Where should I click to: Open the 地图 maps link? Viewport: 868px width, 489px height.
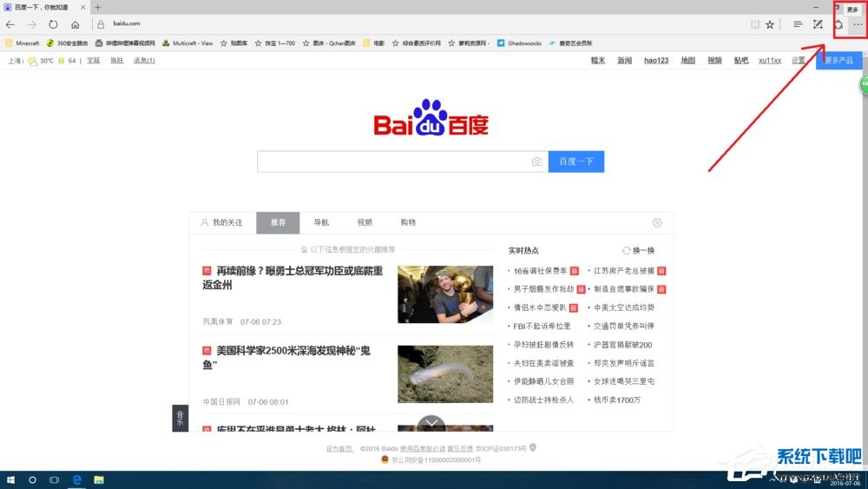point(687,60)
